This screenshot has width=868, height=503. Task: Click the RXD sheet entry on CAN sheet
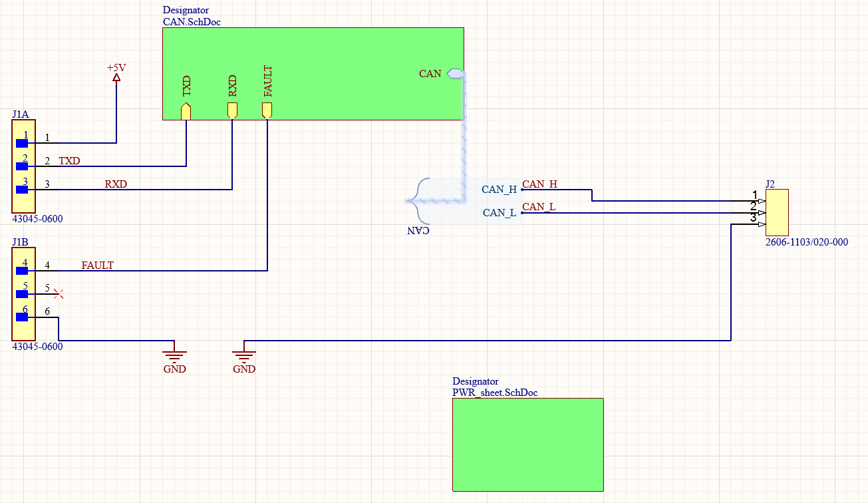(x=232, y=110)
